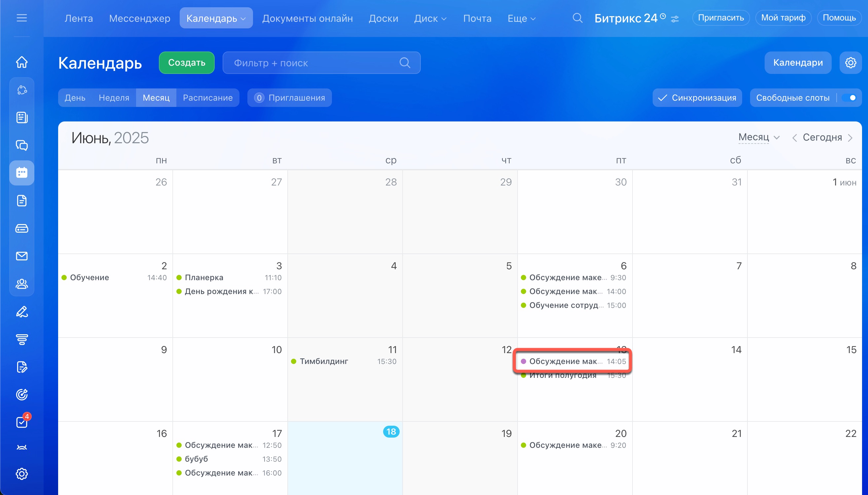The height and width of the screenshot is (495, 868).
Task: Open the collaboration circle icon in sidebar
Action: click(22, 90)
